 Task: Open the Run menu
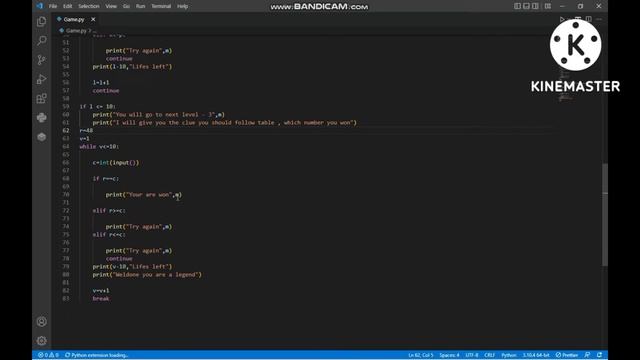point(140,6)
